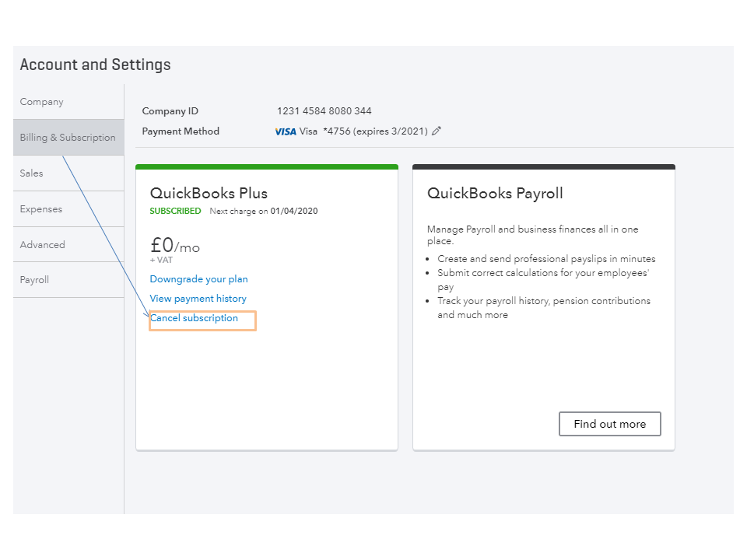Click the next charge date 01/04/2020
The width and height of the screenshot is (747, 560).
pos(294,212)
